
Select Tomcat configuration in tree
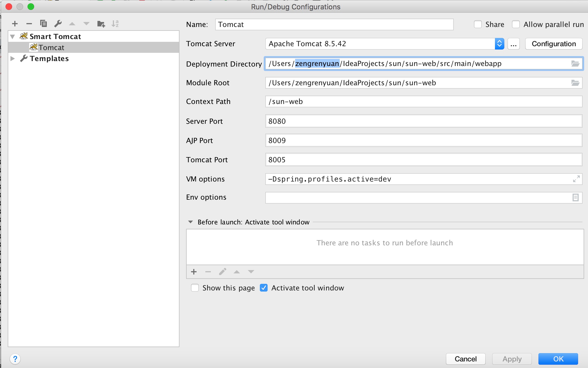(x=51, y=48)
